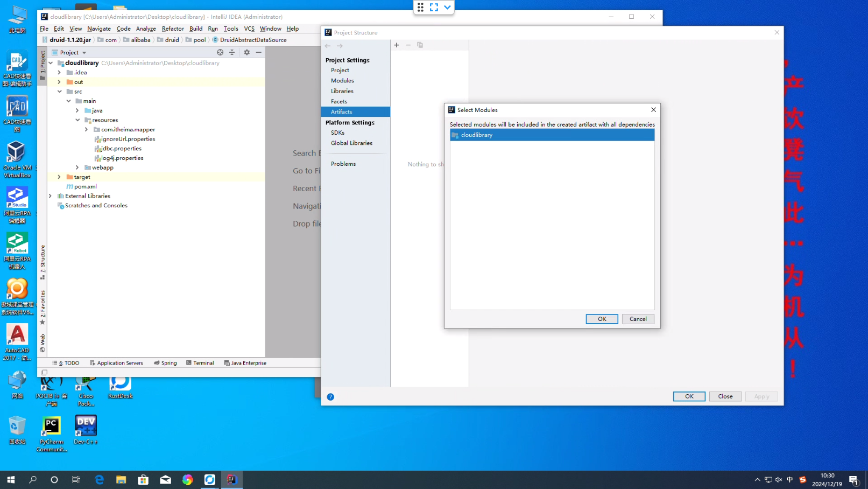Viewport: 868px width, 489px height.
Task: Click the Add artifact plus icon
Action: 397,45
